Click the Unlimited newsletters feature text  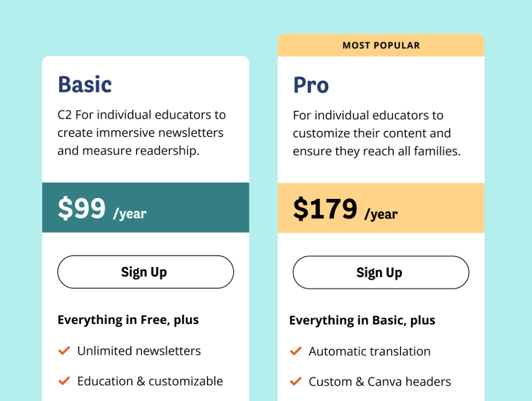(139, 351)
